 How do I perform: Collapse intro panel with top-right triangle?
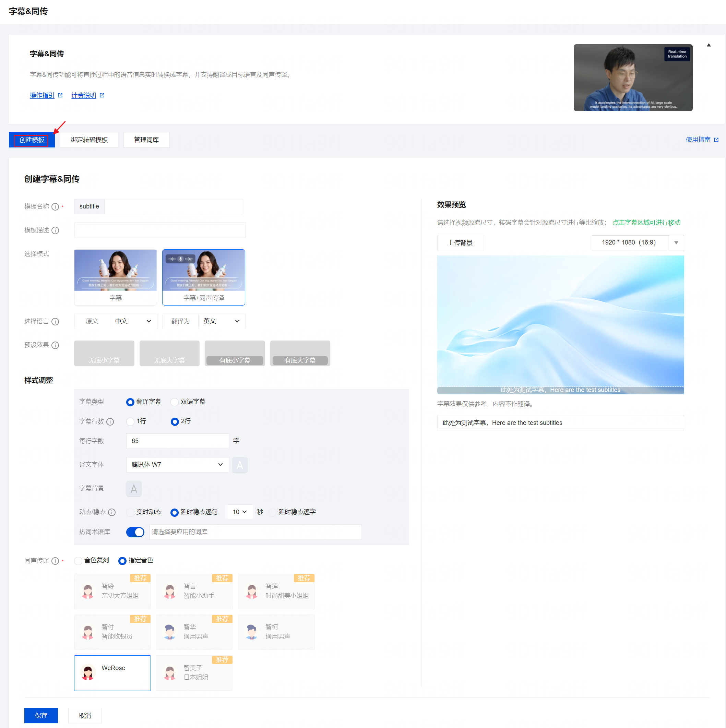(x=708, y=45)
